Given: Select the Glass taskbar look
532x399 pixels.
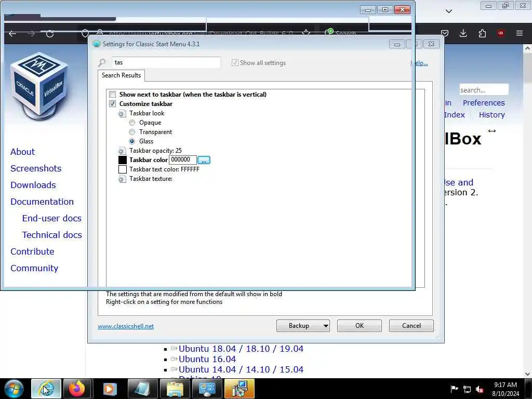Looking at the screenshot, I should point(132,141).
